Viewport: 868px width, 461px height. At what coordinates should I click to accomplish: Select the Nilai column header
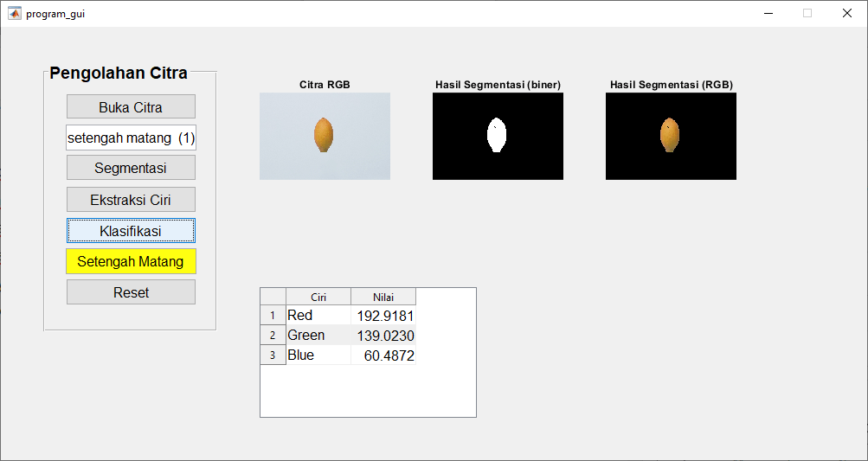point(383,297)
